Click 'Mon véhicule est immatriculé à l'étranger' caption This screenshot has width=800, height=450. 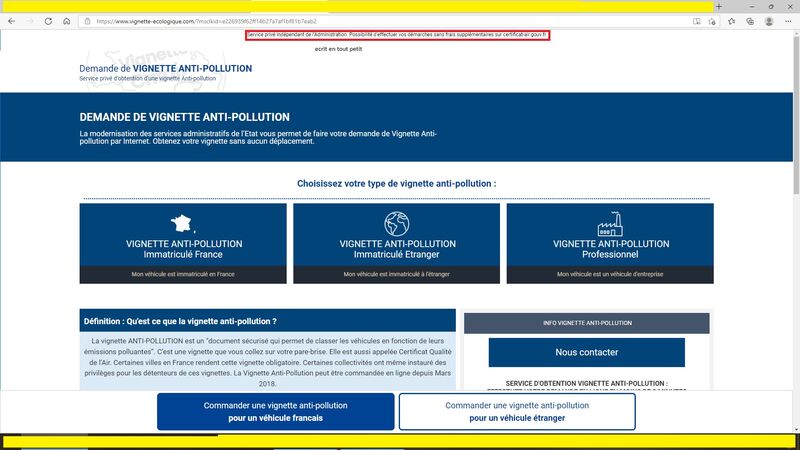396,274
